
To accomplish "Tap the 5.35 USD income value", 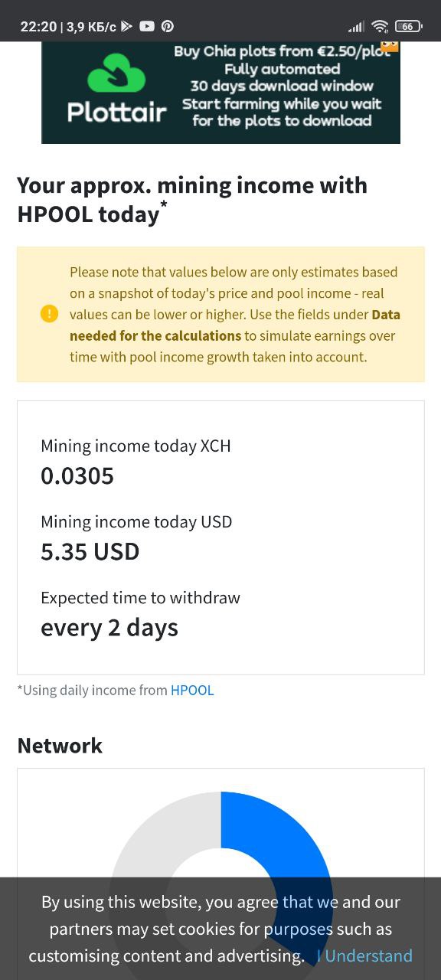I will tap(90, 551).
